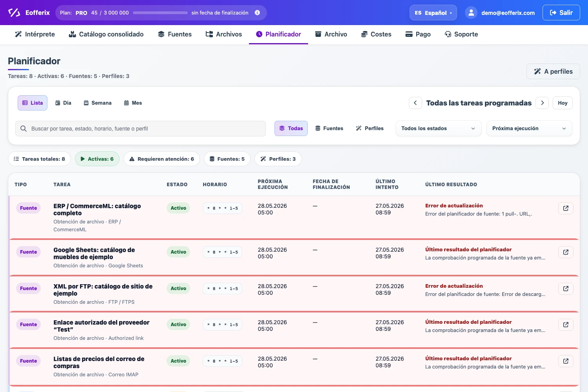Switch to Lista view
The height and width of the screenshot is (392, 588).
(33, 103)
